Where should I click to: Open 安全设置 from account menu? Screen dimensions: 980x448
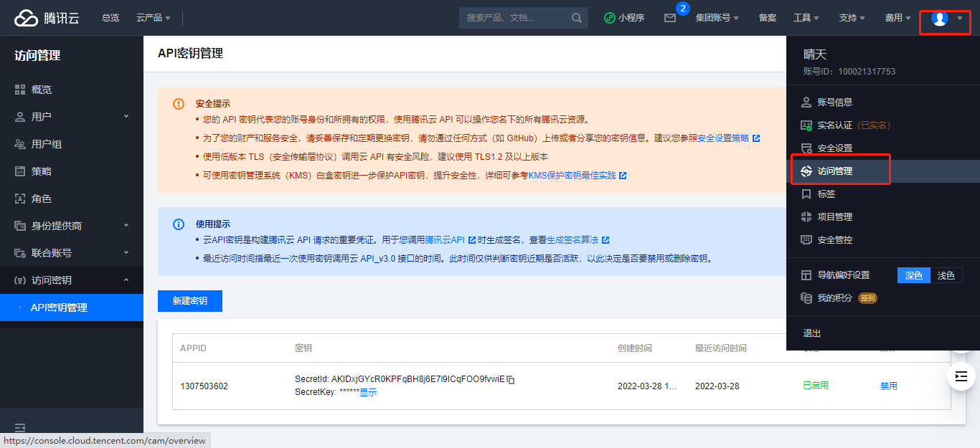click(835, 148)
